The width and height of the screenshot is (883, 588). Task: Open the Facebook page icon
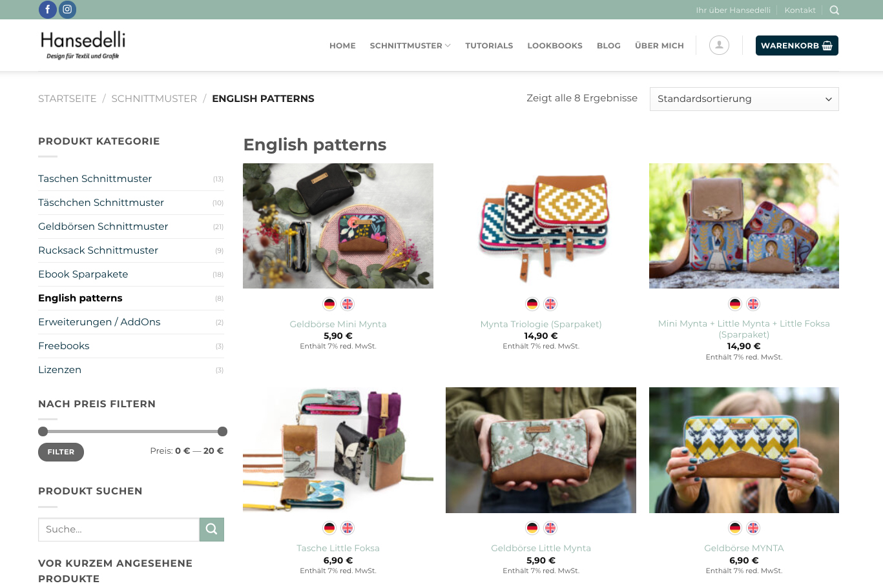click(x=48, y=10)
